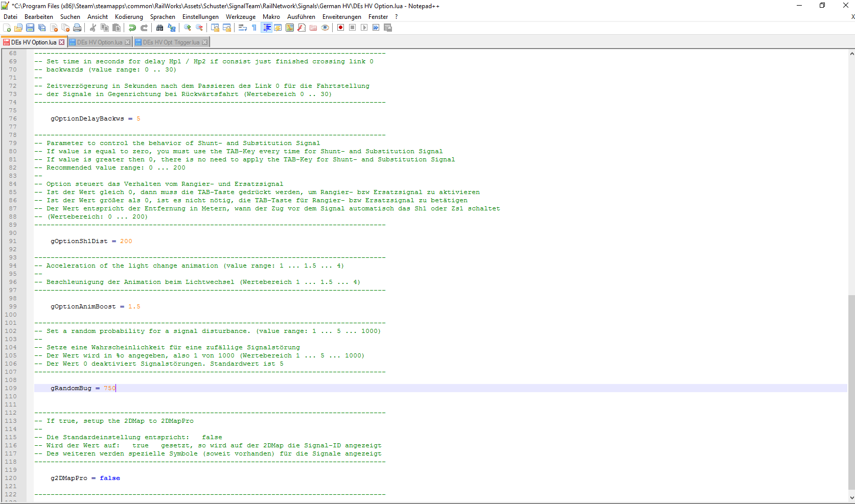Save all open files
Screen dimensions: 855x504
point(42,28)
